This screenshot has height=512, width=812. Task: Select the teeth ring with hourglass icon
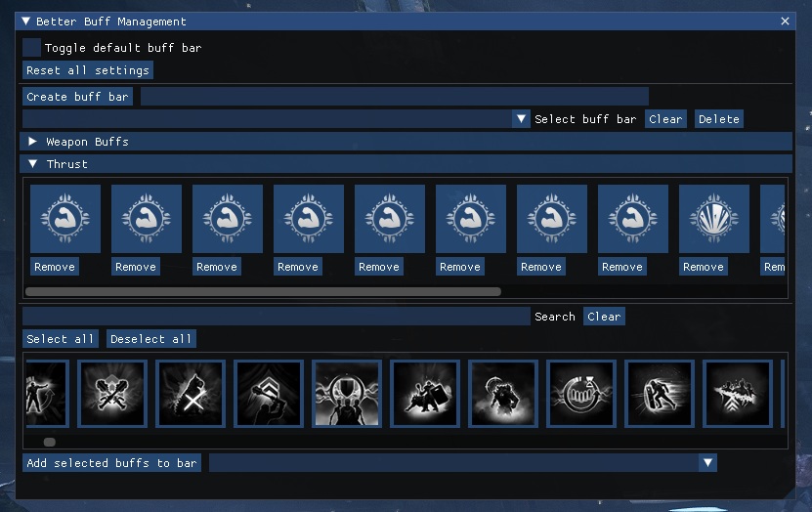(x=581, y=394)
